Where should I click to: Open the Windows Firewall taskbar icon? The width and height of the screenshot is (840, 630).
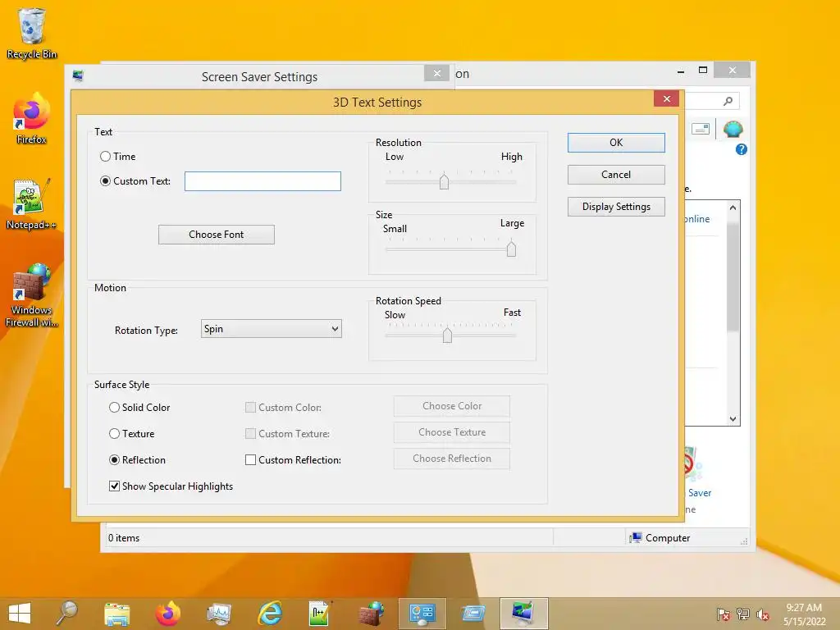coord(372,614)
